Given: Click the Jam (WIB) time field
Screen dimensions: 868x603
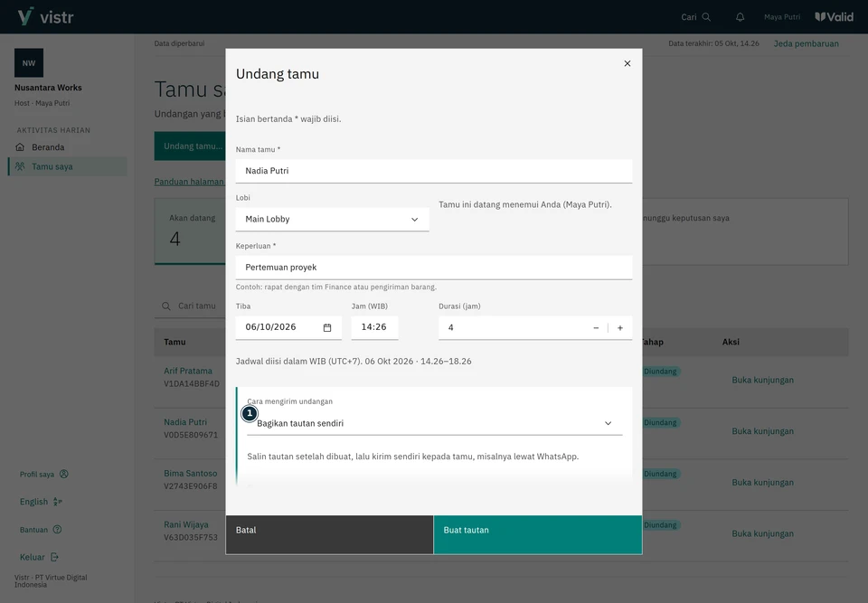Looking at the screenshot, I should tap(374, 327).
